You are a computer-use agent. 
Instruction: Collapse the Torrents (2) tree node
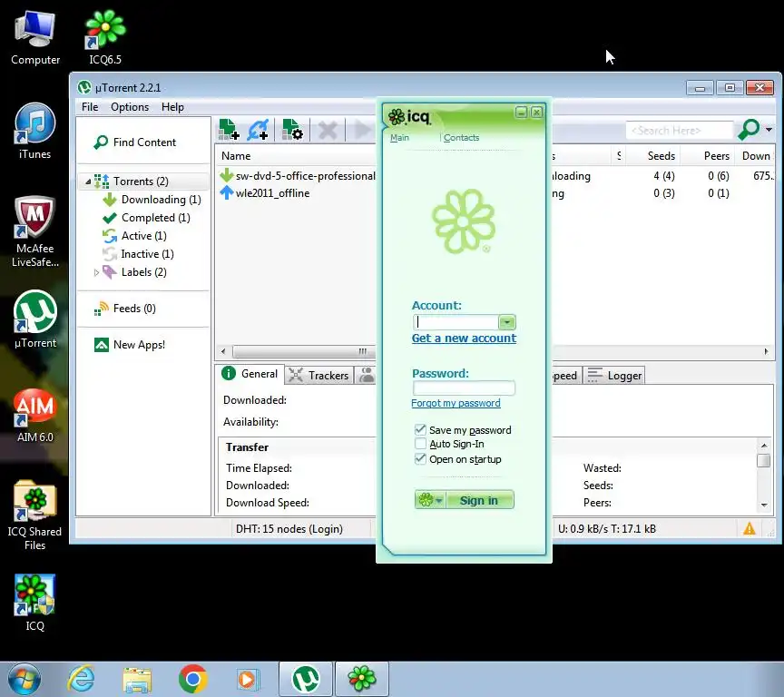[88, 182]
